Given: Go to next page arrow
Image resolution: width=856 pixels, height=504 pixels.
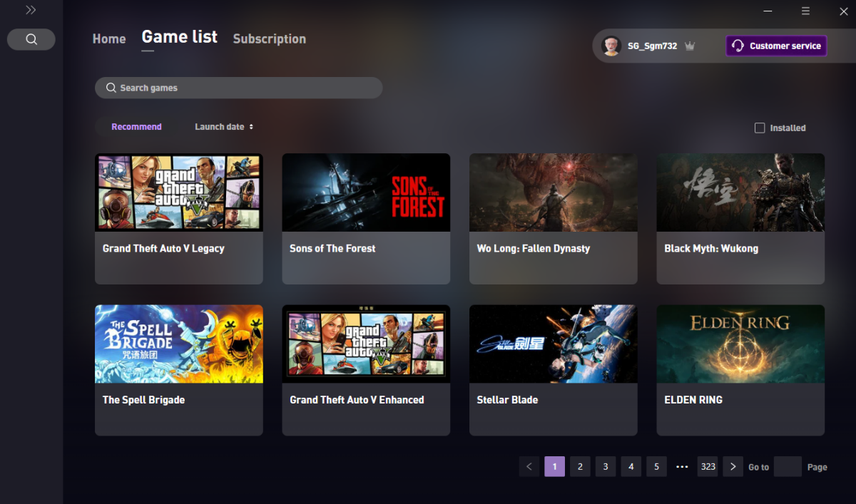Looking at the screenshot, I should point(733,467).
